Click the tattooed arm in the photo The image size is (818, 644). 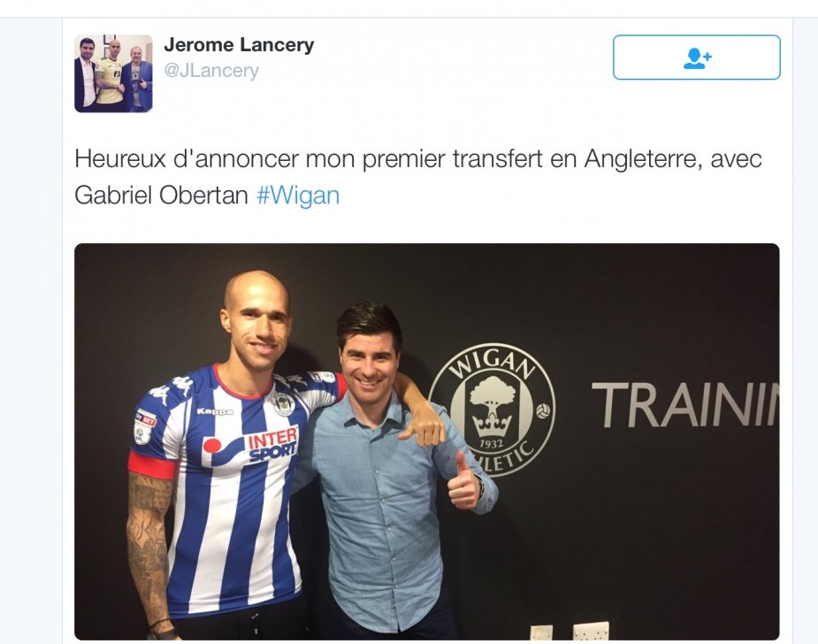coord(149,548)
